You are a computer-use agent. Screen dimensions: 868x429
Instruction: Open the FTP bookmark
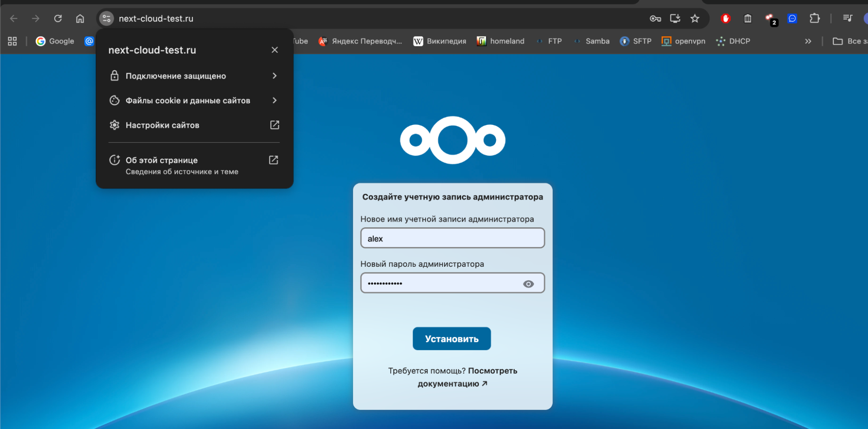(x=549, y=41)
